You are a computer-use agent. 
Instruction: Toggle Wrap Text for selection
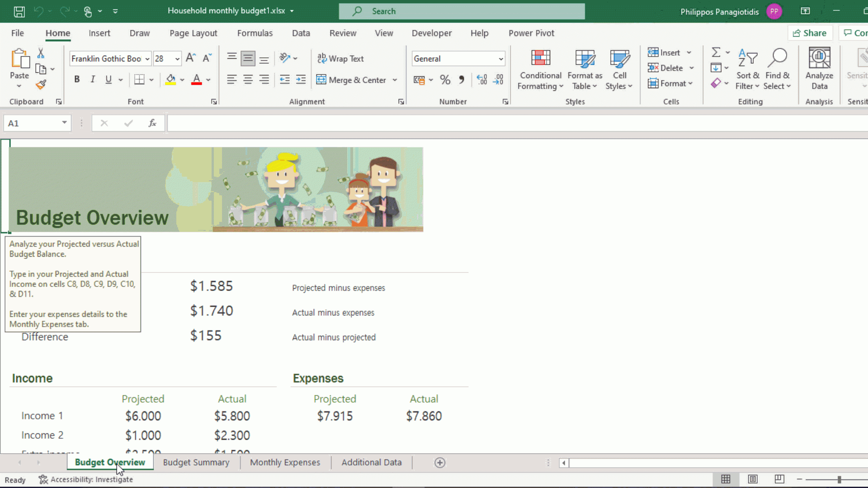[341, 58]
